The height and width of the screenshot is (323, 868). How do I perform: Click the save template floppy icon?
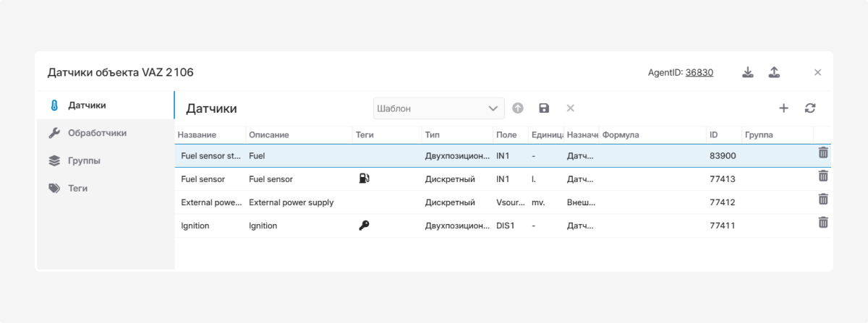[544, 108]
